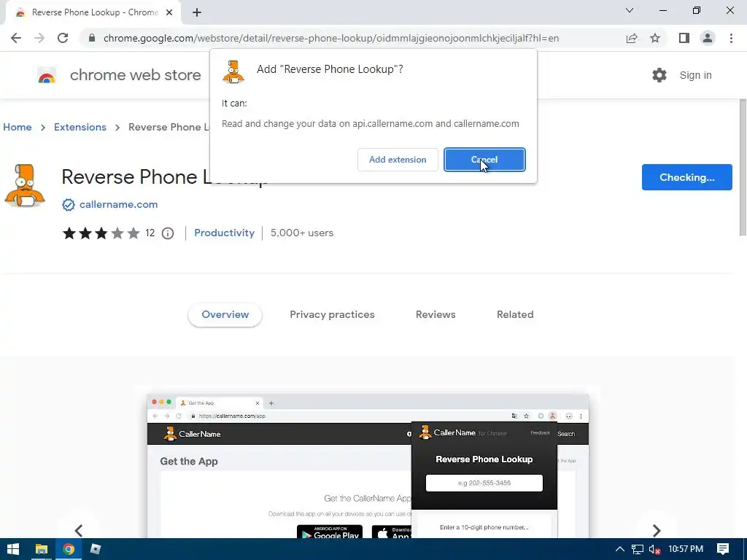The width and height of the screenshot is (747, 560).
Task: Open File Explorer from taskbar
Action: click(42, 549)
